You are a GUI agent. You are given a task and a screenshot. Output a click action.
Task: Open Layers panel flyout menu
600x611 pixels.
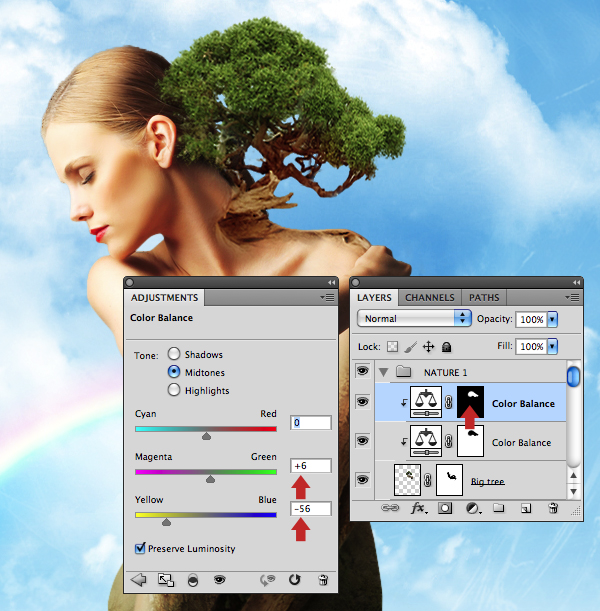tap(572, 298)
